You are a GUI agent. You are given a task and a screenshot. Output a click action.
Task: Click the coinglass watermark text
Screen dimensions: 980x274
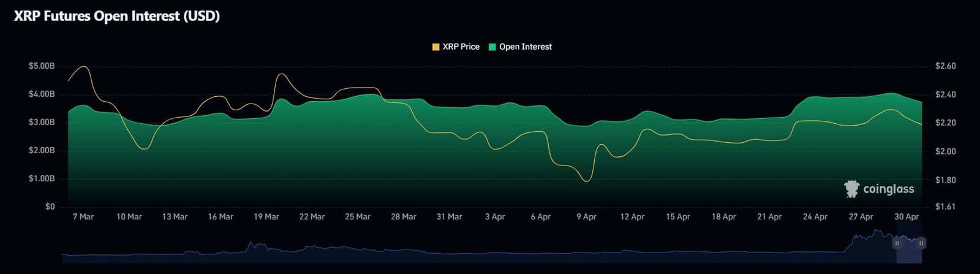pyautogui.click(x=888, y=189)
